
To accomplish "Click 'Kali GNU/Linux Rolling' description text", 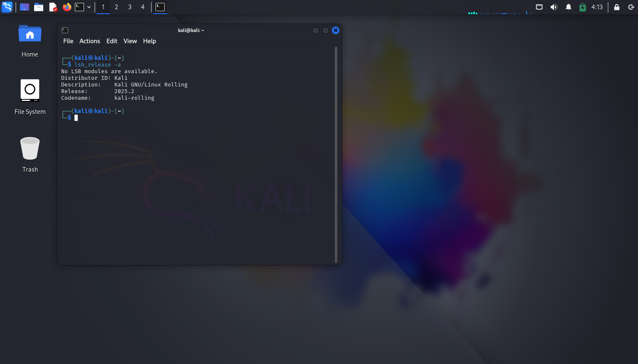I will coord(151,85).
